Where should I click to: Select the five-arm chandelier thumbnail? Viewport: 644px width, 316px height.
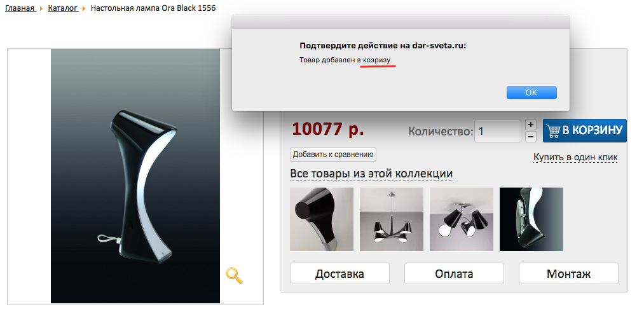click(x=392, y=219)
